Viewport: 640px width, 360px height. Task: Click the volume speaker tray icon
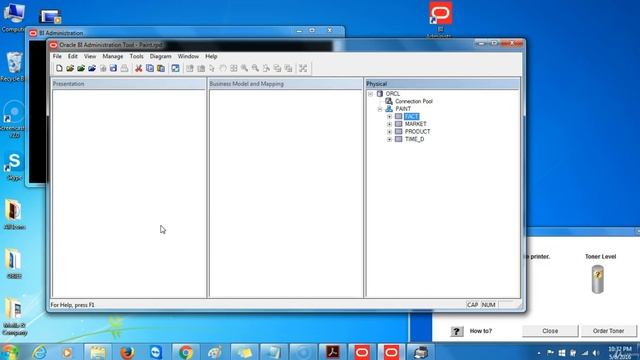pyautogui.click(x=596, y=353)
